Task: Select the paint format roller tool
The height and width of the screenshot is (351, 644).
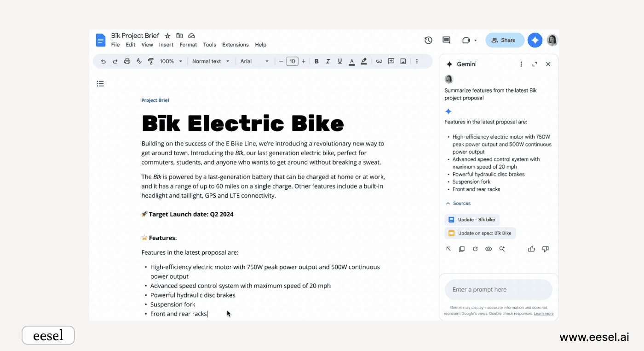Action: click(x=151, y=61)
